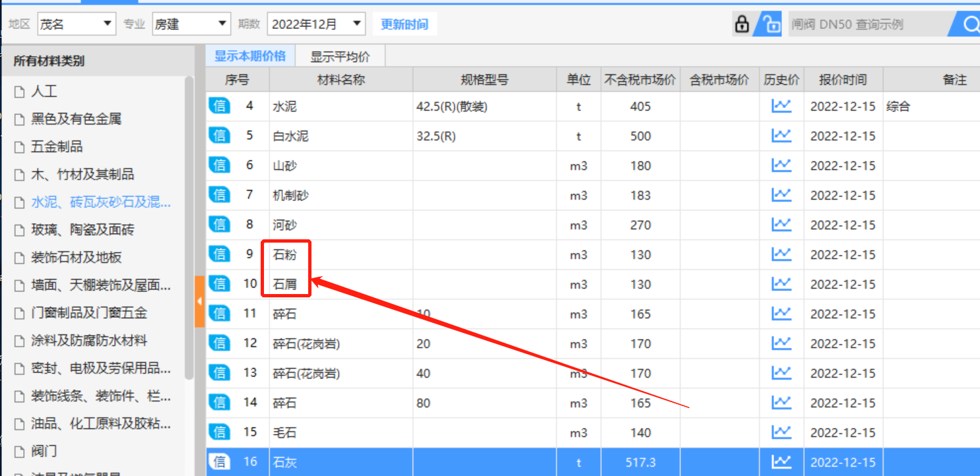The height and width of the screenshot is (476, 980).
Task: Sort by 不含税市场价 column header
Action: point(640,80)
